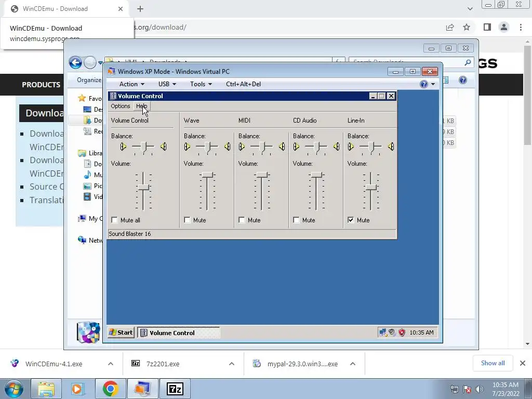
Task: Expand options for 7z2201.exe download
Action: pos(232,364)
